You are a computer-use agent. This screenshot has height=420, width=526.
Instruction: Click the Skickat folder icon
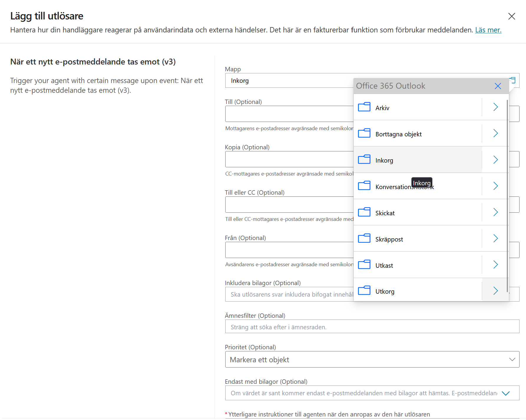pyautogui.click(x=364, y=212)
